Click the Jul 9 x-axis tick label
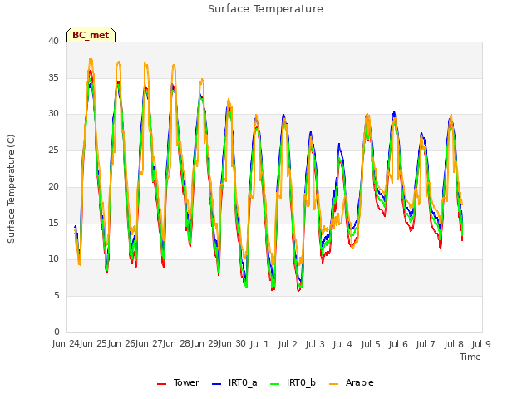 (x=481, y=344)
